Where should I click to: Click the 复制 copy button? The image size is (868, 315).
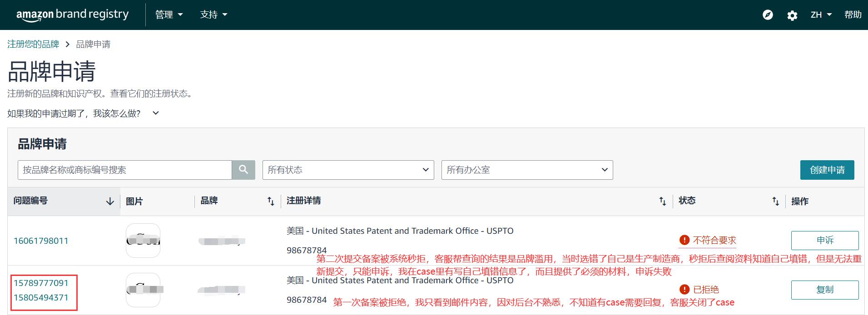(x=825, y=290)
